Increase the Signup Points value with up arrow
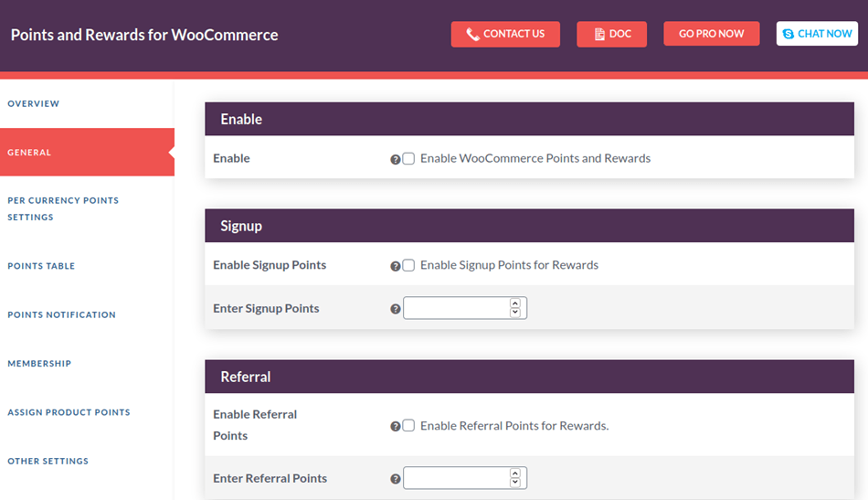 point(514,303)
